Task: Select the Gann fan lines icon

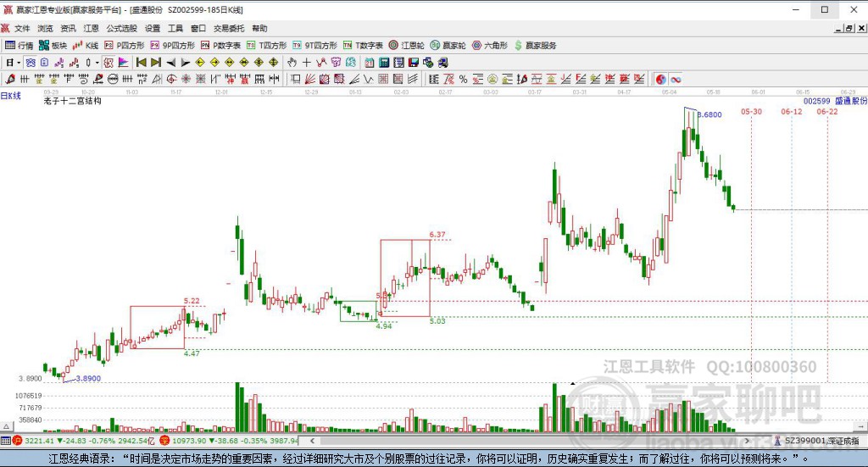Action: (x=310, y=79)
